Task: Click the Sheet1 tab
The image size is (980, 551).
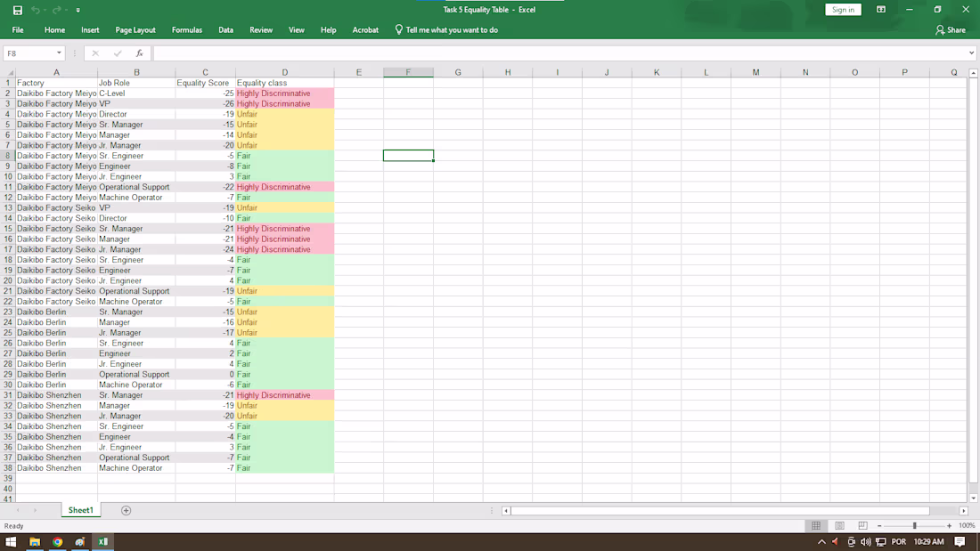Action: click(x=80, y=510)
